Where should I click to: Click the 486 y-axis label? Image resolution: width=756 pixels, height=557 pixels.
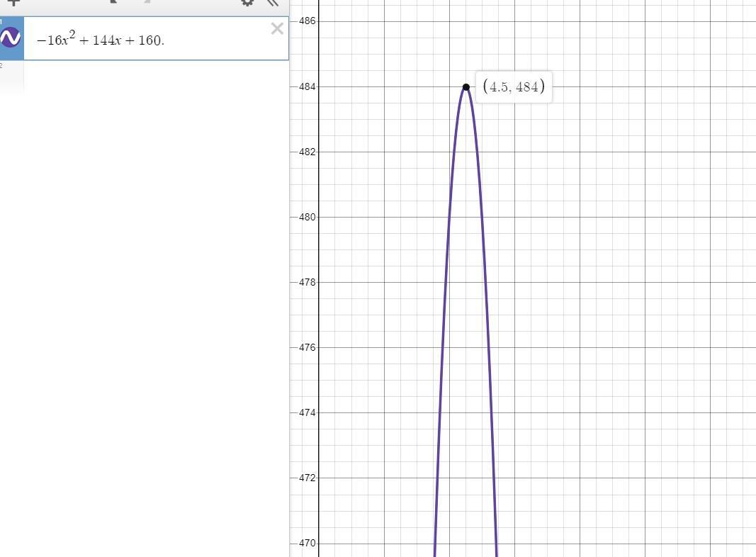307,21
